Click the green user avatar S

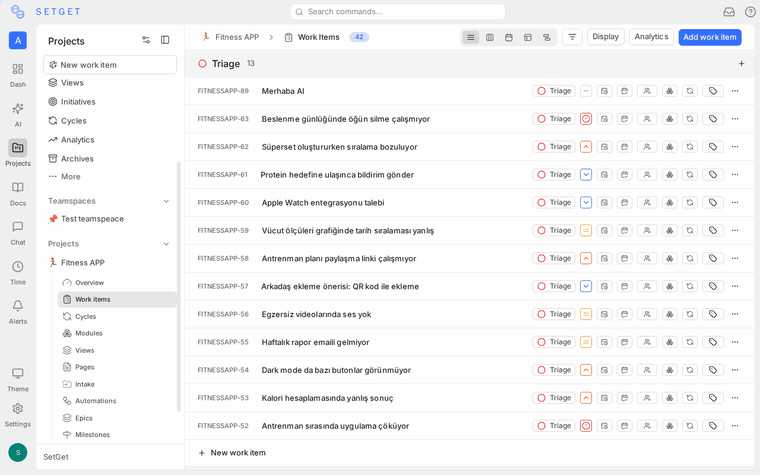coord(17,453)
